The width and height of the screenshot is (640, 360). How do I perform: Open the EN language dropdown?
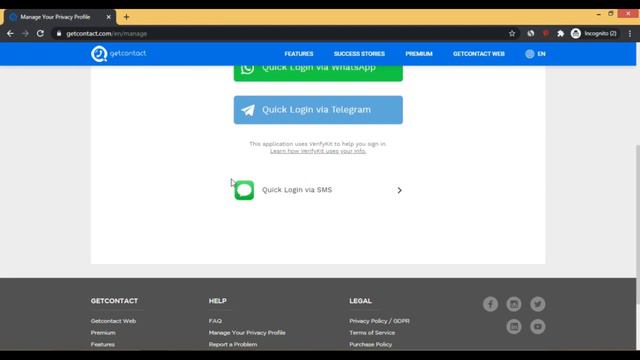coord(536,54)
